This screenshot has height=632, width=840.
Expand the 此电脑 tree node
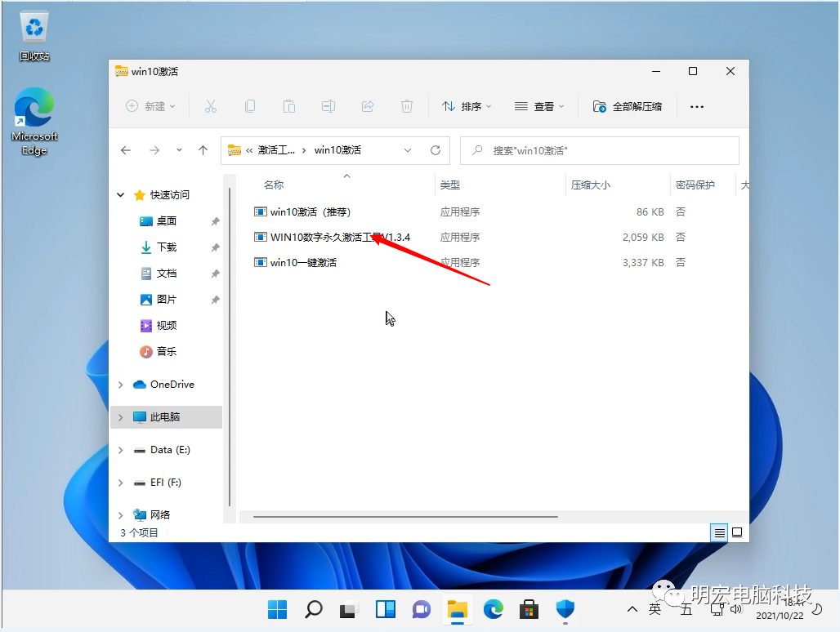pos(121,417)
